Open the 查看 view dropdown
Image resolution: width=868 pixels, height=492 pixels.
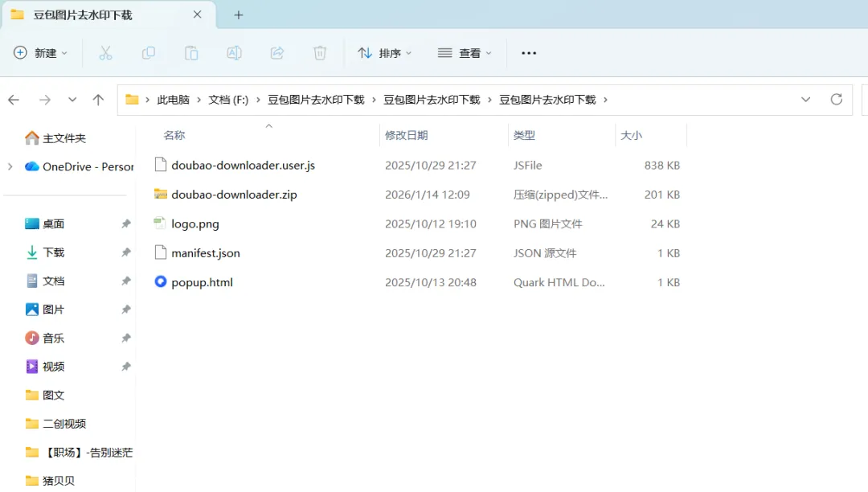465,53
